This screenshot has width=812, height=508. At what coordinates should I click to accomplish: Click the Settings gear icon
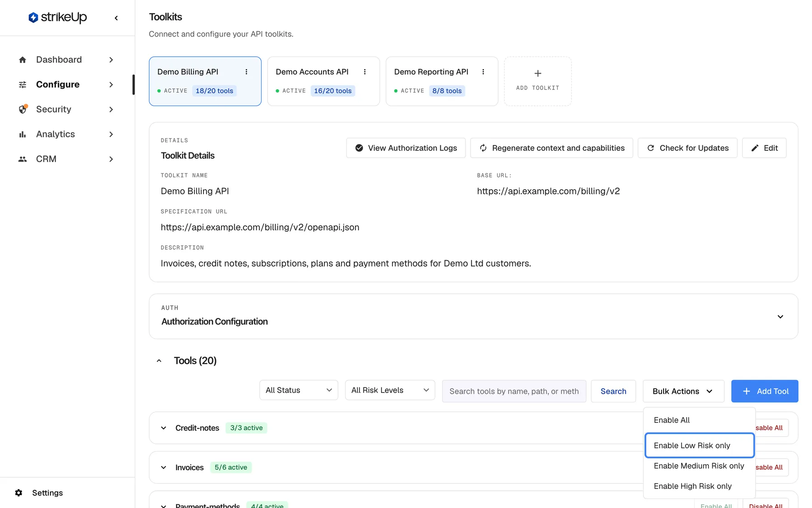pos(18,493)
